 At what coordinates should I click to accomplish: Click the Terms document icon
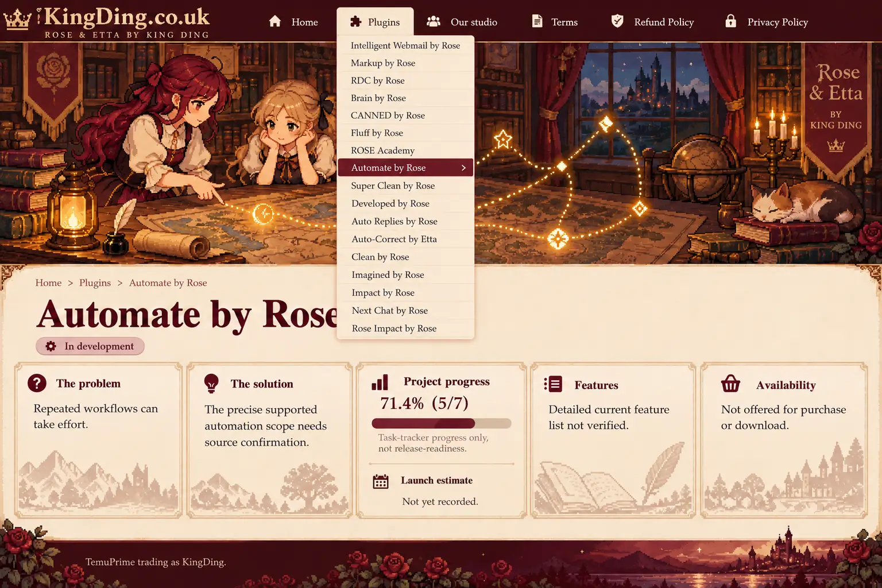pos(537,21)
